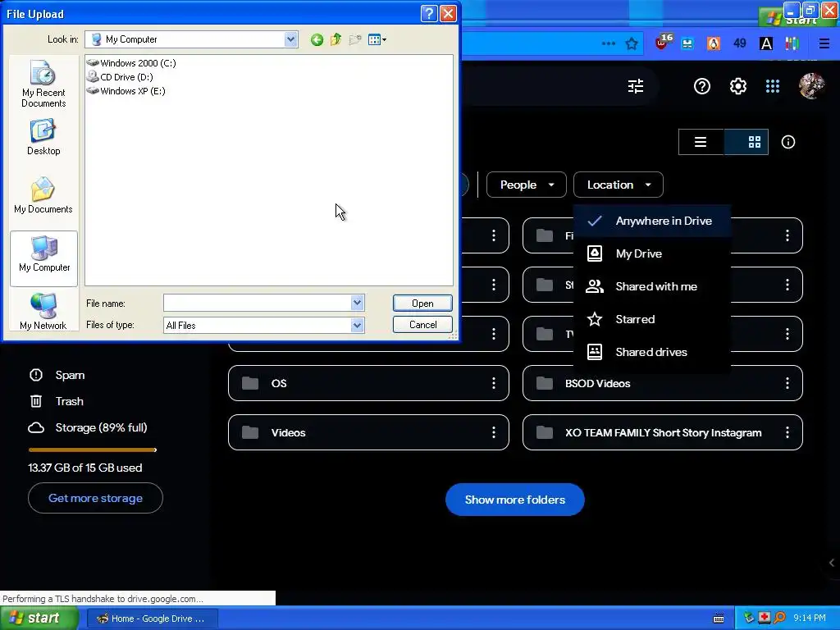This screenshot has height=630, width=840.
Task: Open more actions for BSOD Videos folder
Action: point(787,383)
